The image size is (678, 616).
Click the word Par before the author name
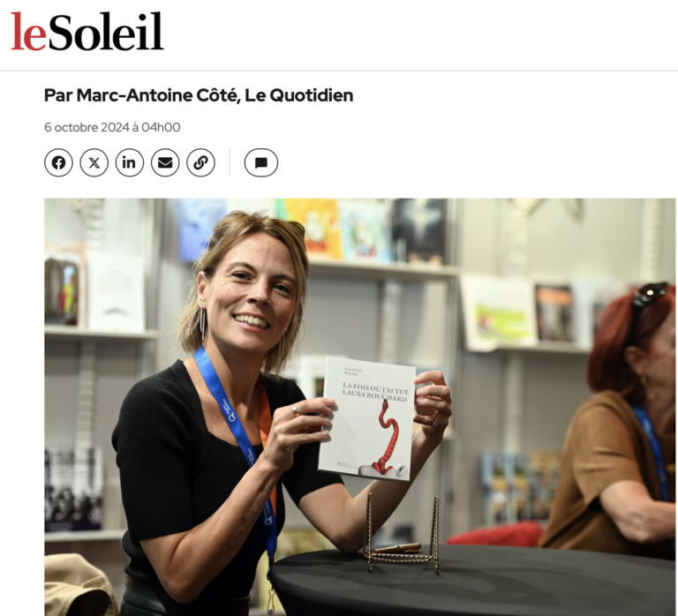58,95
